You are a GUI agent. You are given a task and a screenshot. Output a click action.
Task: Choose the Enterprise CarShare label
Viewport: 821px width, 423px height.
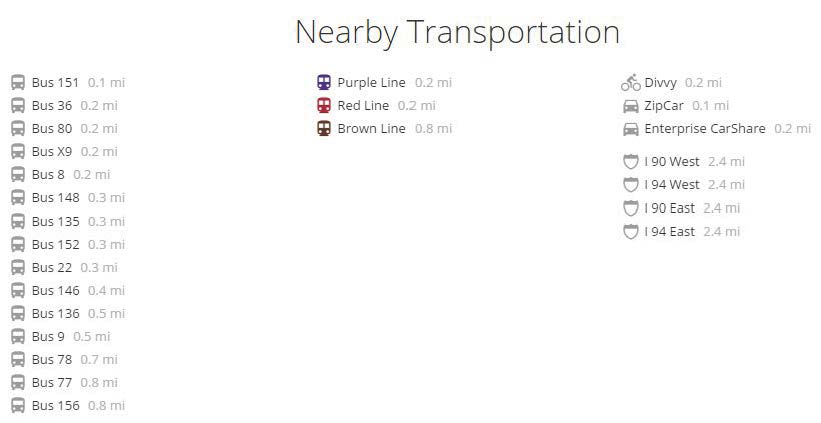coord(704,128)
